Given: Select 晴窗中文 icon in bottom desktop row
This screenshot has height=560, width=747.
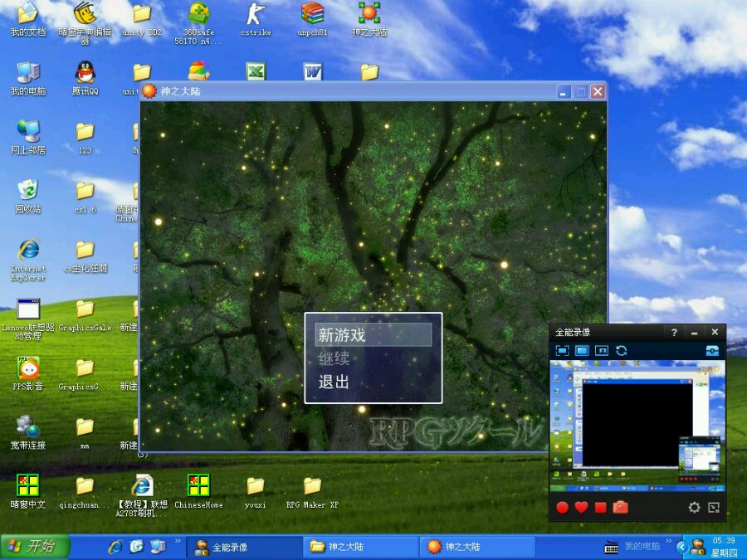Looking at the screenshot, I should 28,492.
